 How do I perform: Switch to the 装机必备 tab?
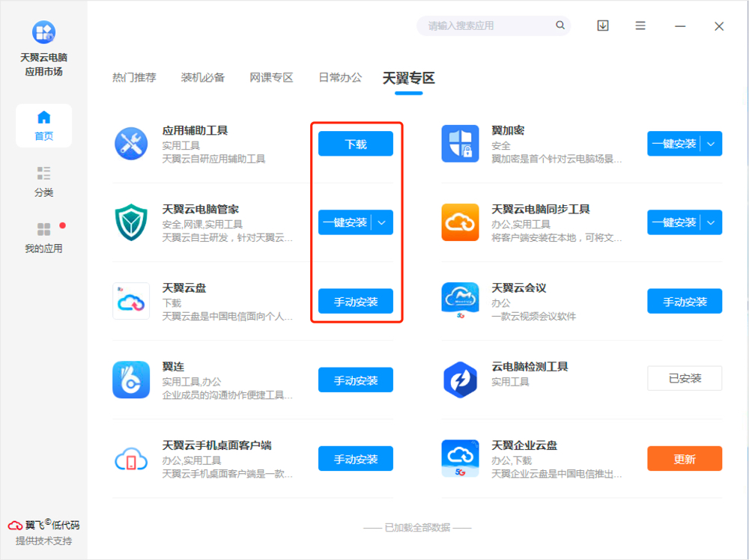202,77
